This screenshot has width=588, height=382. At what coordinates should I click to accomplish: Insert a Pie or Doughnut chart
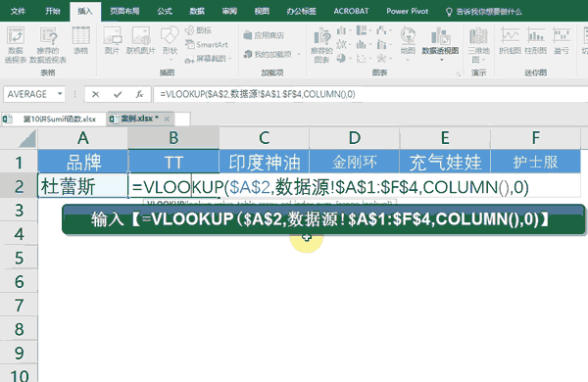(x=344, y=58)
